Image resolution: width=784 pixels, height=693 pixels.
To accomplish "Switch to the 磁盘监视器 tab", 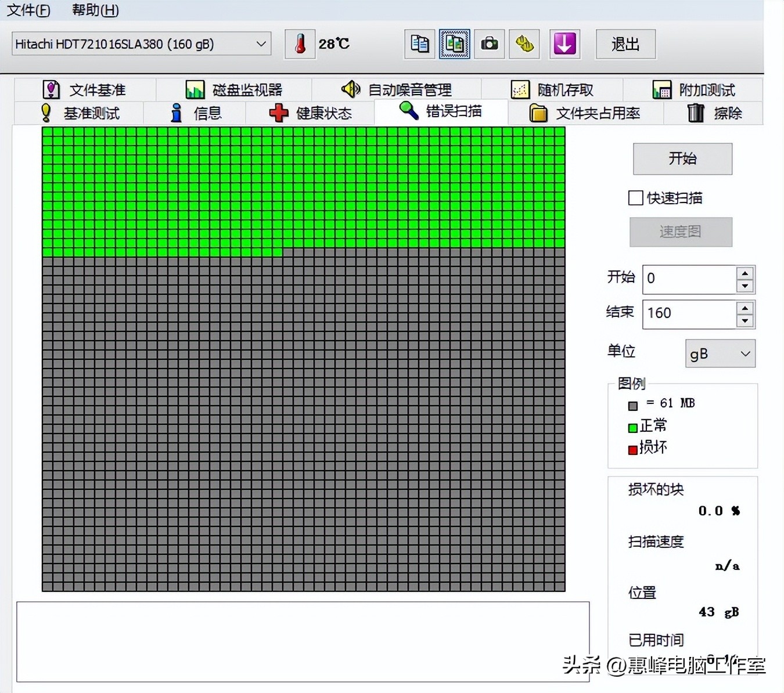I will pos(234,90).
